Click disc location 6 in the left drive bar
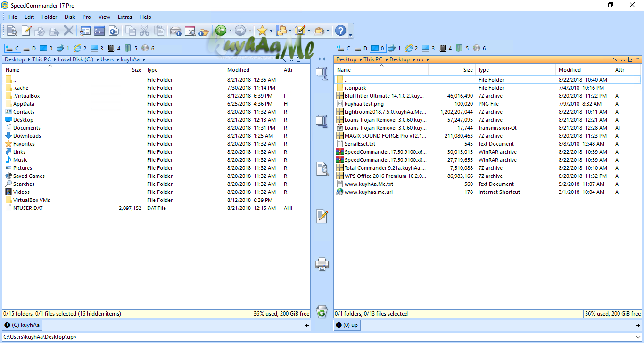The width and height of the screenshot is (644, 343). 148,48
